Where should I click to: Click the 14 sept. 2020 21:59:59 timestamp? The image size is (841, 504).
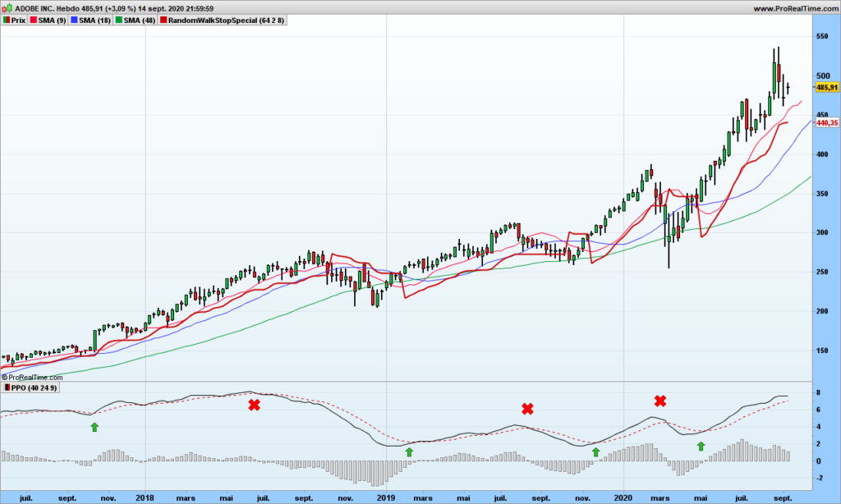pos(176,8)
